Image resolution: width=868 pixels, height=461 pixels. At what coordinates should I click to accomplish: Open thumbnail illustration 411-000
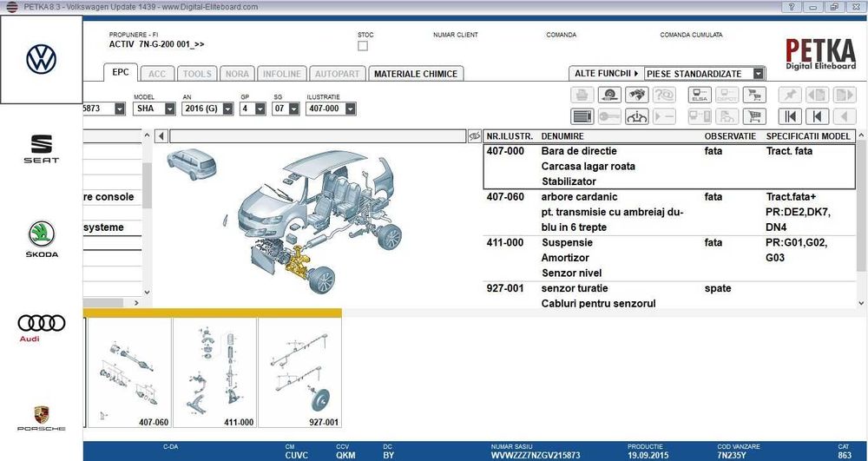point(214,373)
